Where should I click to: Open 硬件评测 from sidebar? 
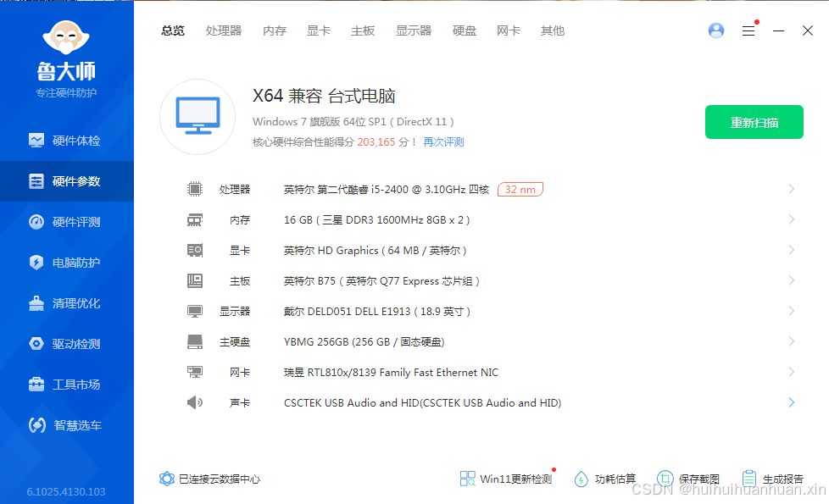click(x=67, y=222)
